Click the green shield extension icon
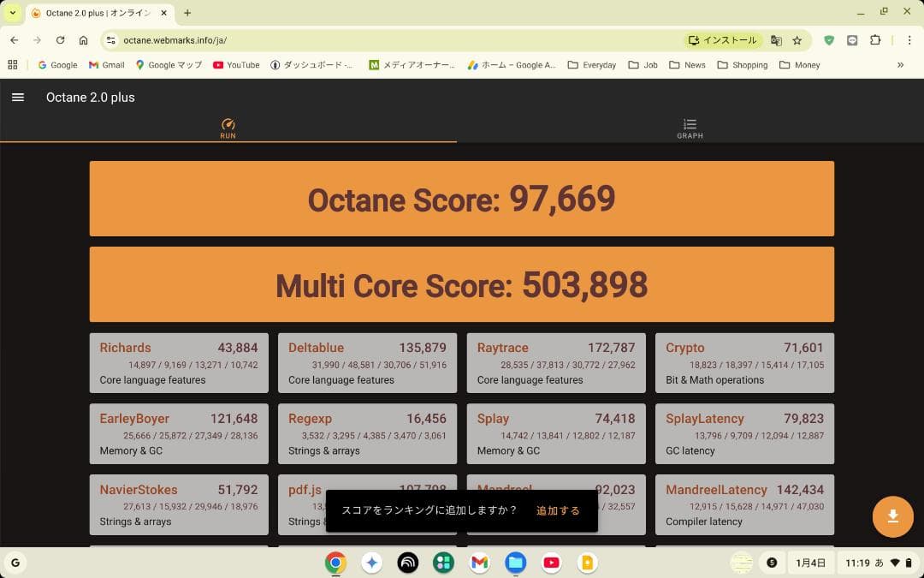 [828, 39]
